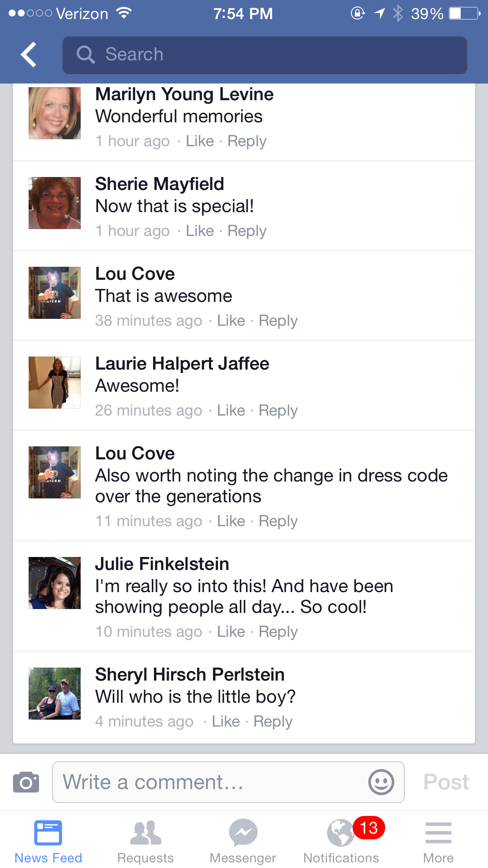Like Marilyn Young Levine's comment
Image resolution: width=488 pixels, height=868 pixels.
pyautogui.click(x=200, y=141)
